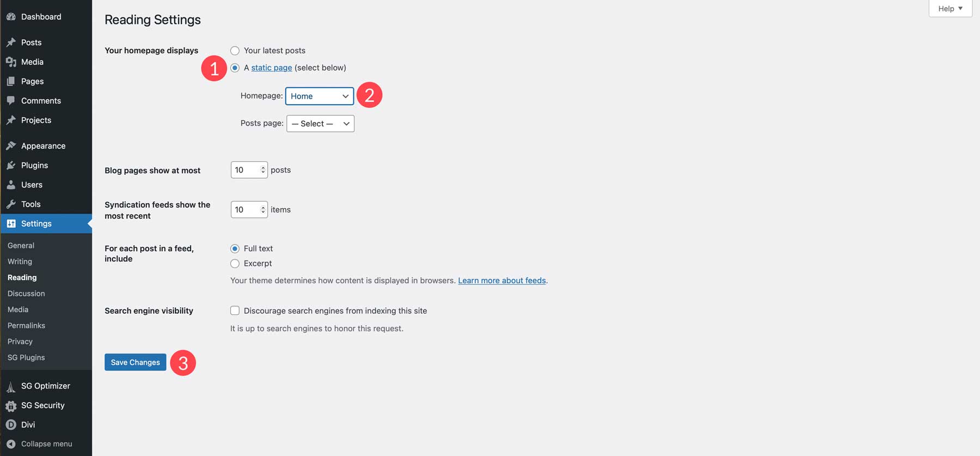Click the Users person icon

click(x=11, y=185)
